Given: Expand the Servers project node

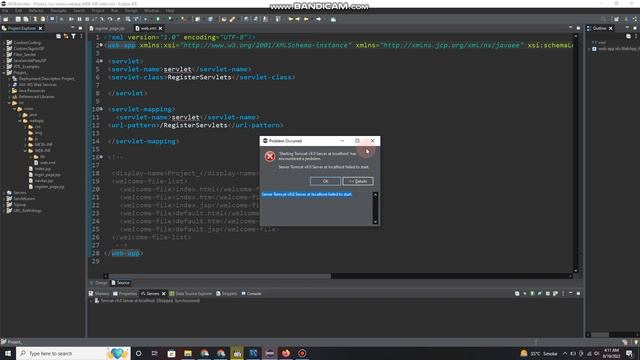Looking at the screenshot, I should tap(4, 193).
